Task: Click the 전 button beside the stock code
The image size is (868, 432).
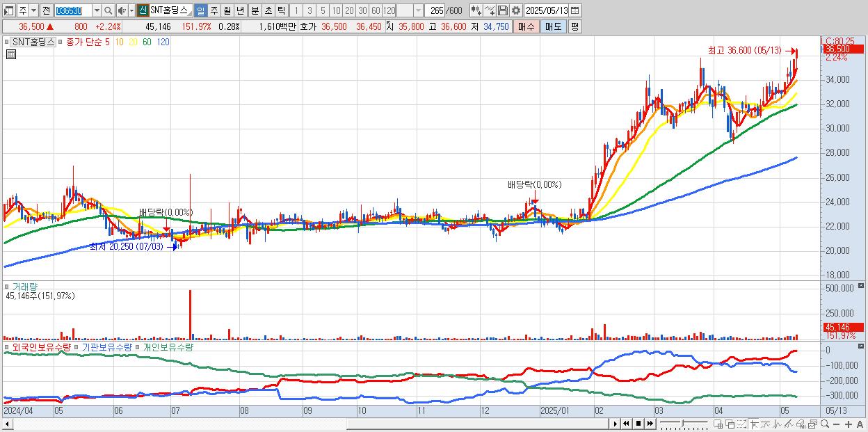Action: (46, 10)
